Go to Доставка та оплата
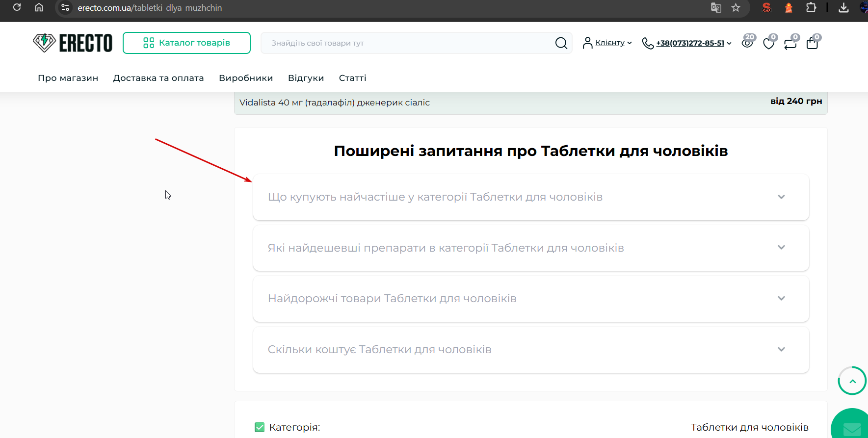 (158, 78)
